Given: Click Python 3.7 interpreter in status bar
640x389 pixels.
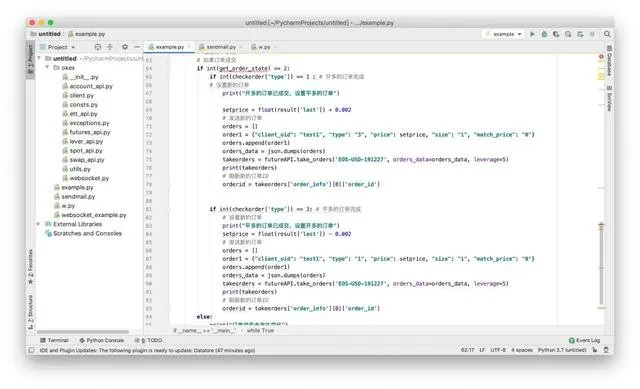Looking at the screenshot, I should (562, 350).
